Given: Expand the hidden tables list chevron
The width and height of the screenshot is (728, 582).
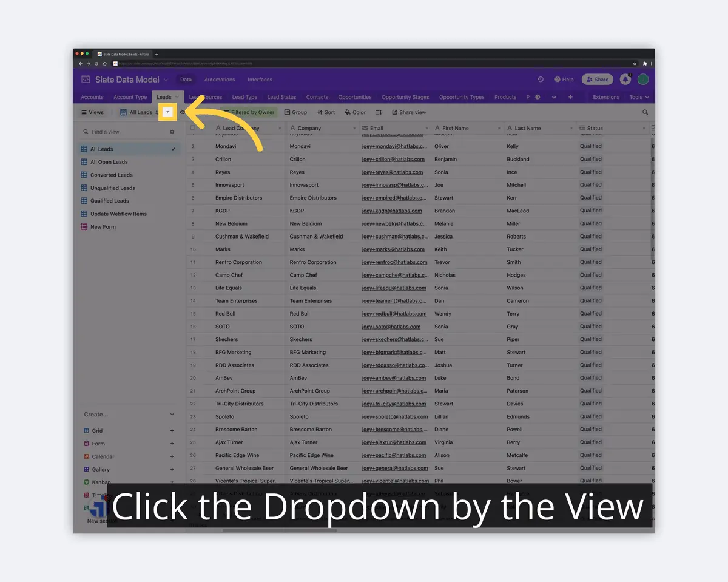Looking at the screenshot, I should 554,97.
